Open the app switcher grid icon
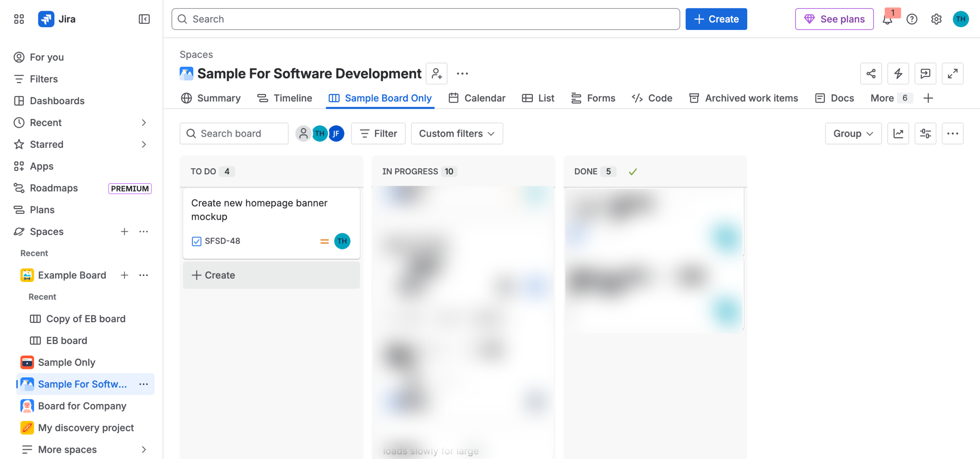 pos(19,19)
